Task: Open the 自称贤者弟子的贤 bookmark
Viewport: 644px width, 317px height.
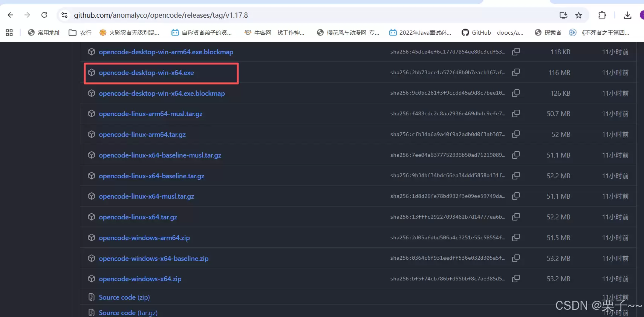Action: tap(201, 33)
